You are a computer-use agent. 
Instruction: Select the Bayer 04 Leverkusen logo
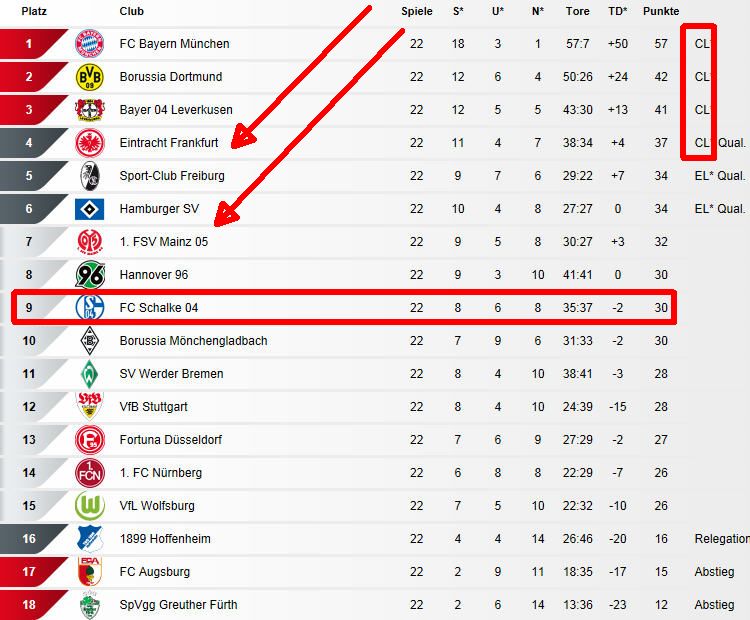coord(89,110)
